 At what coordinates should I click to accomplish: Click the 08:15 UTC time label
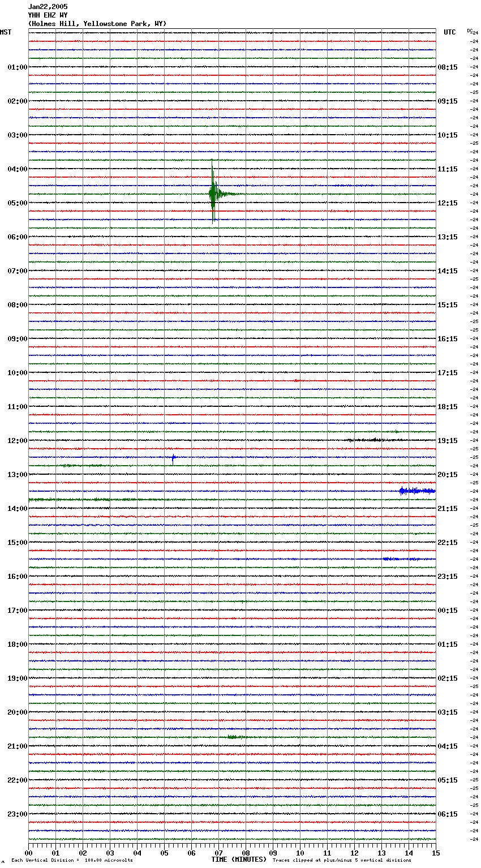tap(448, 67)
